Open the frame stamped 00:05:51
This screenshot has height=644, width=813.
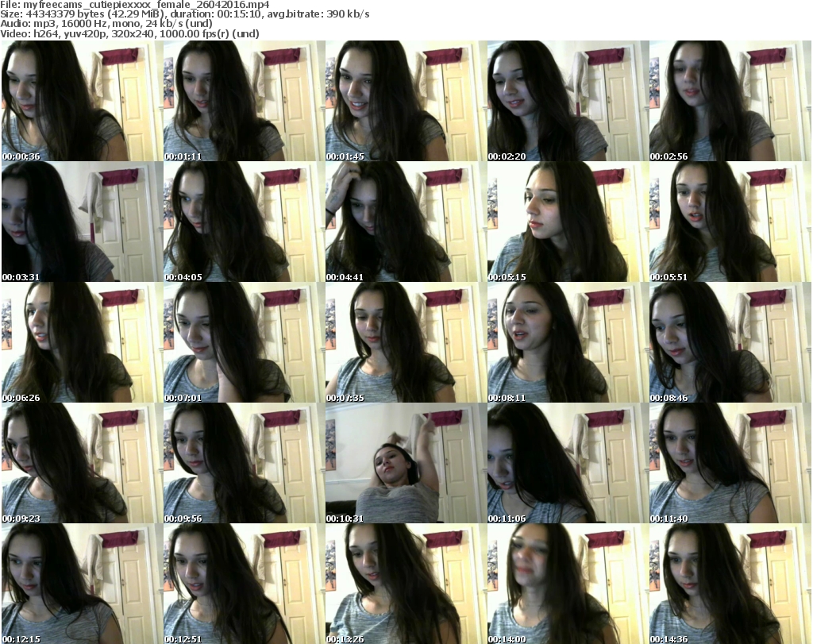[x=730, y=222]
